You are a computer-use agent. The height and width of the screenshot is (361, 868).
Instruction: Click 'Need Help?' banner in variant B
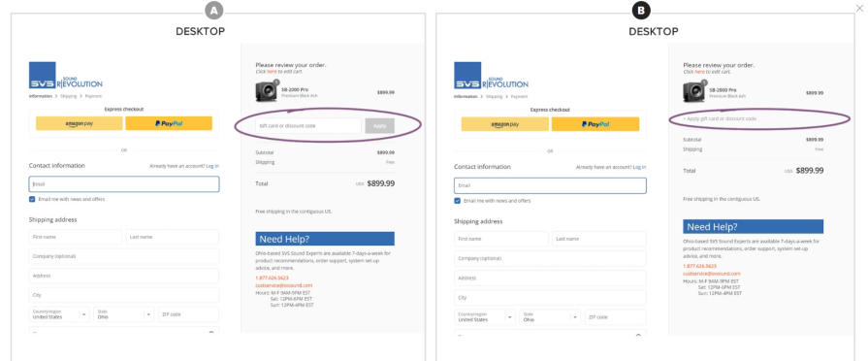point(753,226)
